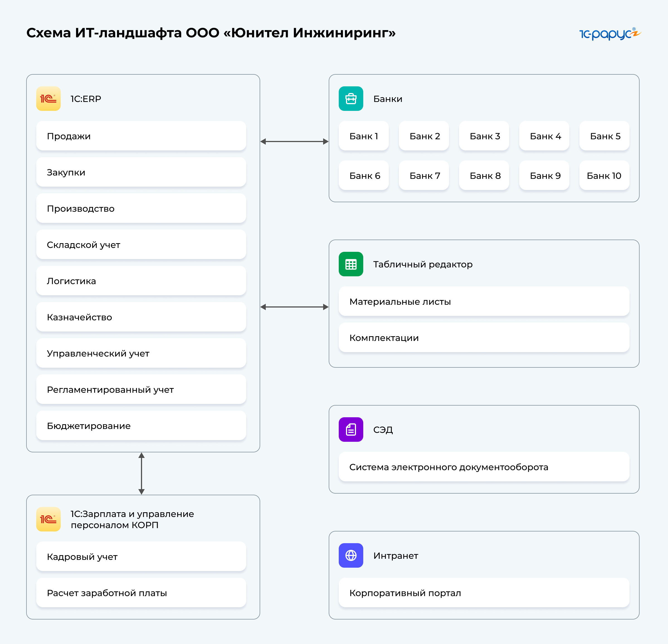Click the Бюджетирование block
668x644 pixels.
141,426
